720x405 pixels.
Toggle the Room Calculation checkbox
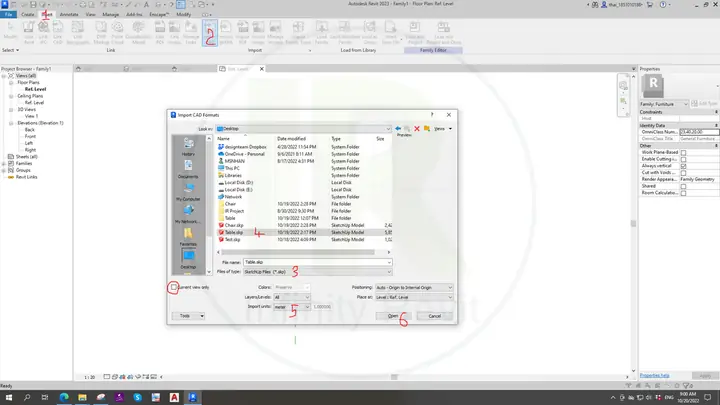pyautogui.click(x=683, y=193)
